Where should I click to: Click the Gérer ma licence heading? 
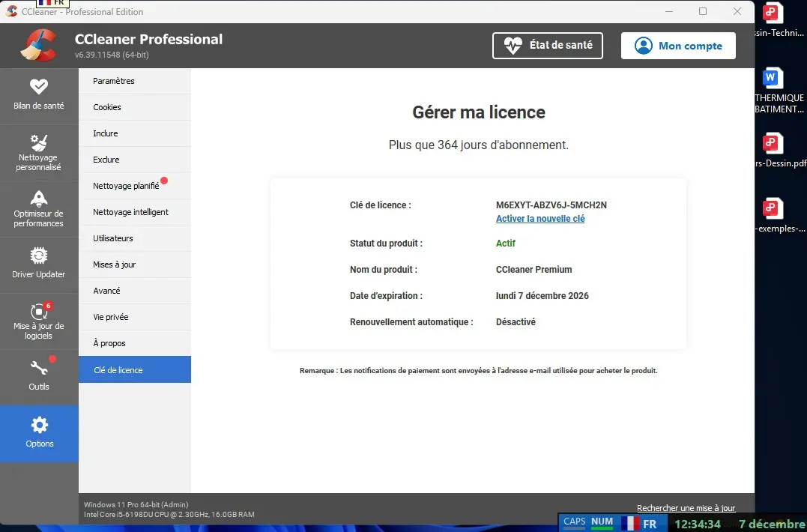(x=479, y=112)
